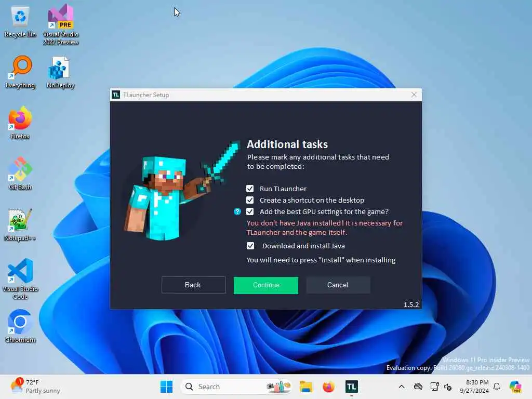Viewport: 532px width, 399px height.
Task: Uncheck the Run TLauncher checkbox
Action: tap(250, 189)
